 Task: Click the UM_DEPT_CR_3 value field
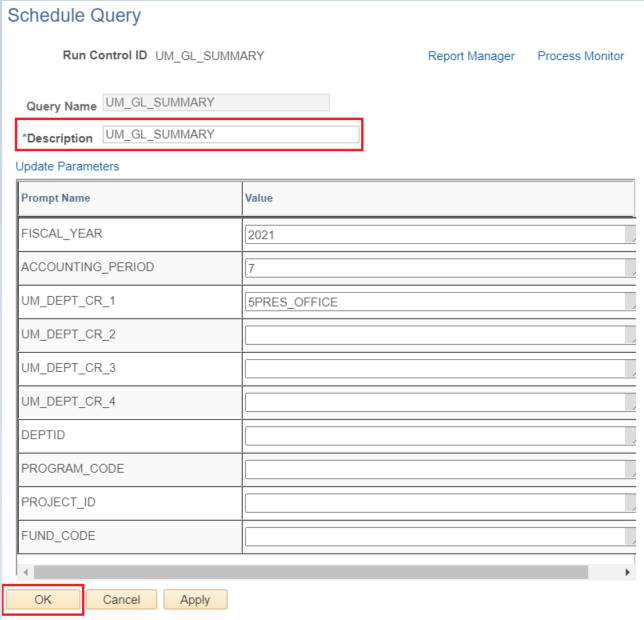coord(440,369)
